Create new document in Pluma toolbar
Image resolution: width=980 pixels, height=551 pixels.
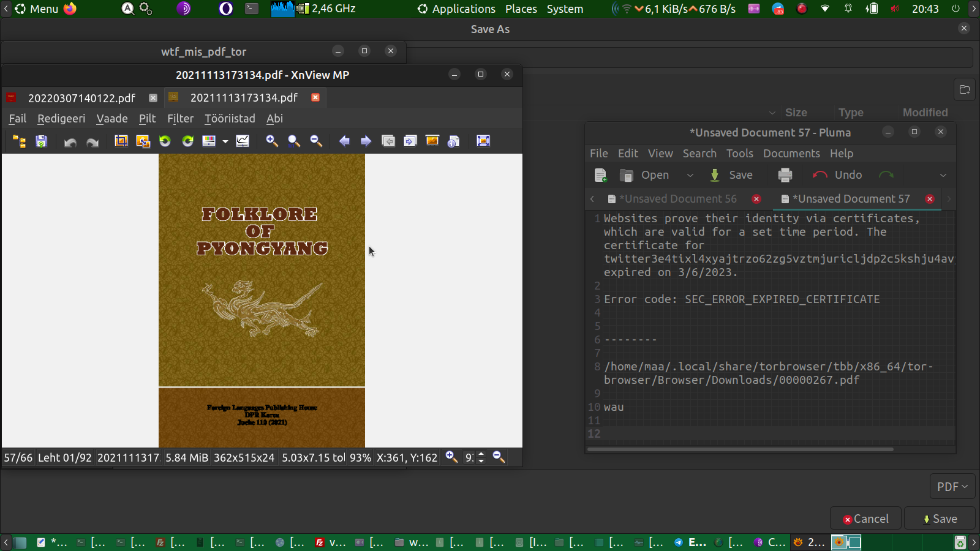(x=600, y=175)
